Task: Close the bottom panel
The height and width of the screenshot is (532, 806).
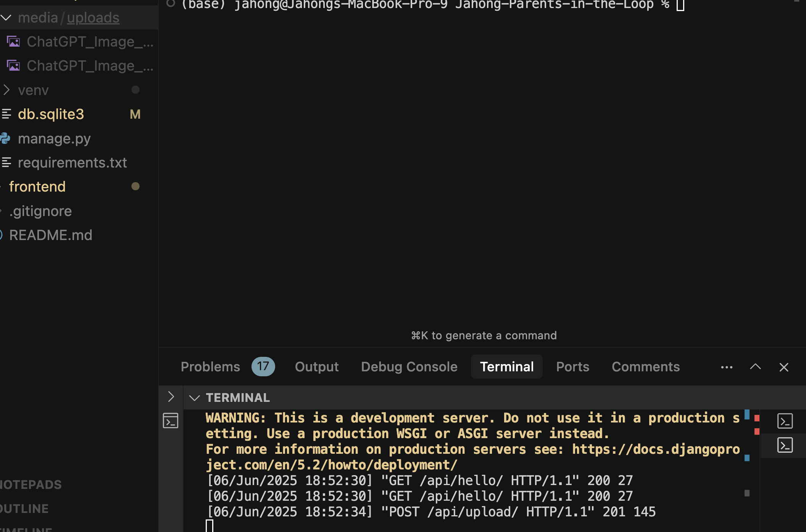Action: coord(784,367)
